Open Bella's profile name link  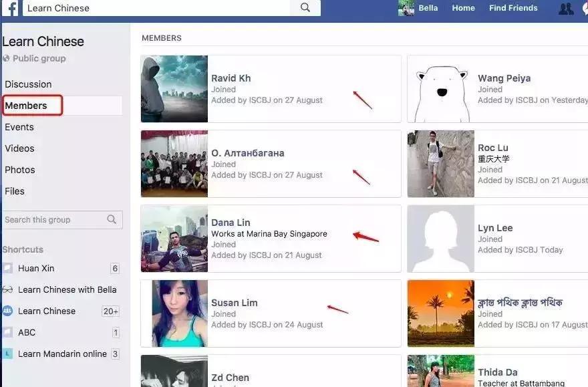click(x=428, y=8)
